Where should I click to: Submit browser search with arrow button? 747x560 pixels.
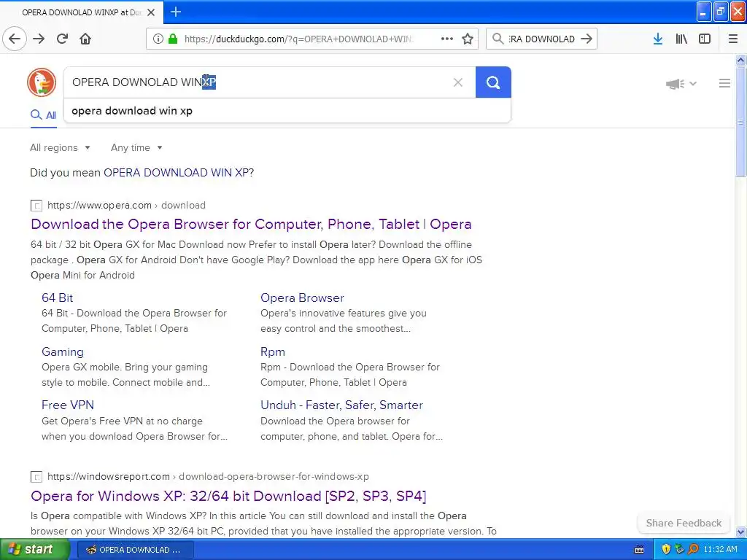(587, 39)
